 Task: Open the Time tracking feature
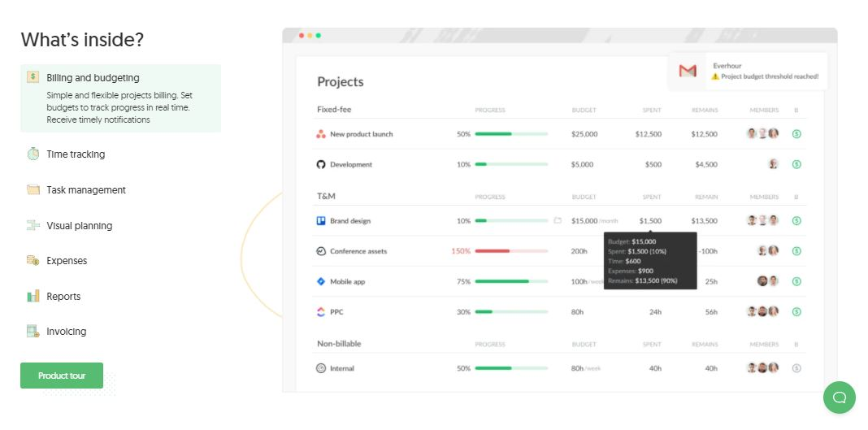point(76,154)
